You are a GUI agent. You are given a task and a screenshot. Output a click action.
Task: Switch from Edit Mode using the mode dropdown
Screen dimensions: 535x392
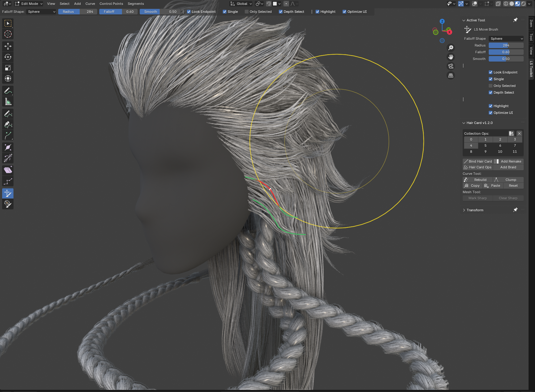point(28,4)
